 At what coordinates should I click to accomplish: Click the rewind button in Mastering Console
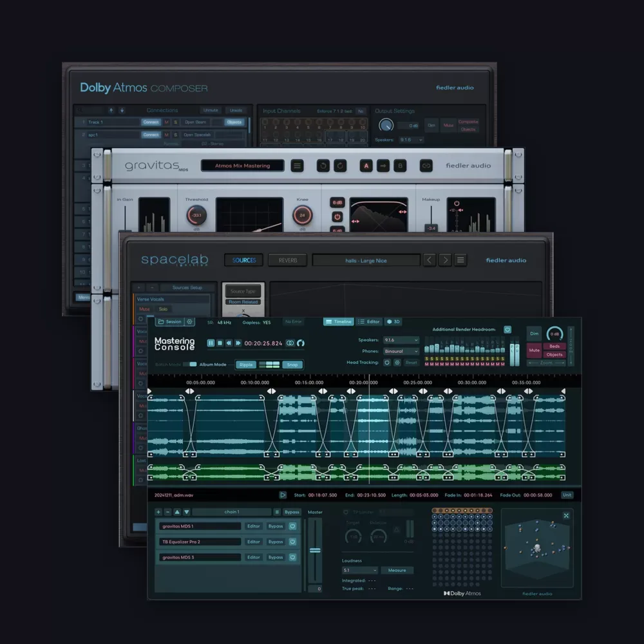pos(229,343)
